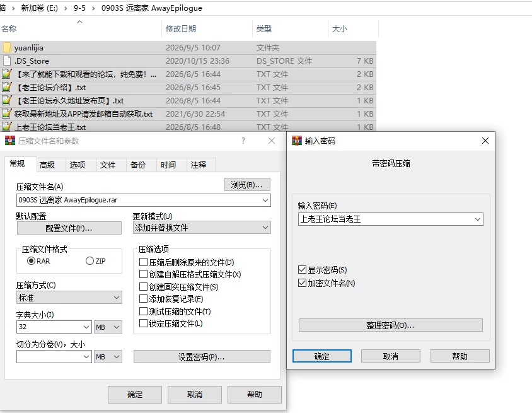Expand breadcrumb chevron after 新加卷 (E:)
Screen dimensions: 532x413
(x=66, y=8)
